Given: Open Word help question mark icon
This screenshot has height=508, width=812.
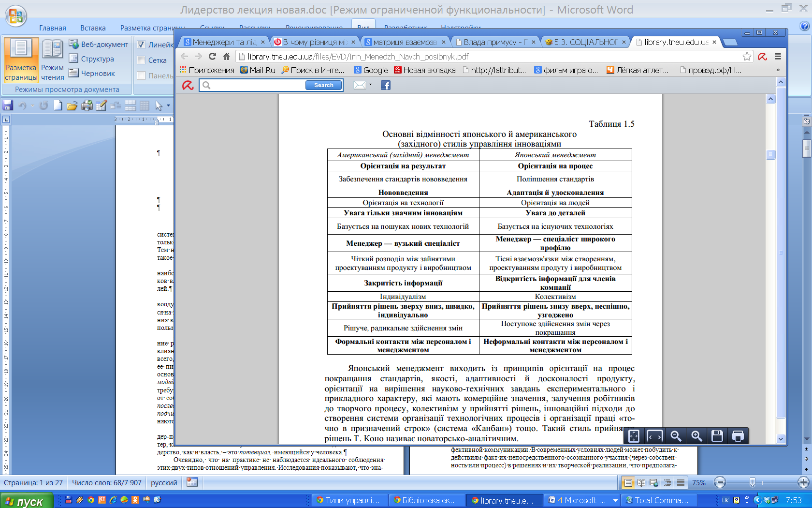Looking at the screenshot, I should coord(804,26).
